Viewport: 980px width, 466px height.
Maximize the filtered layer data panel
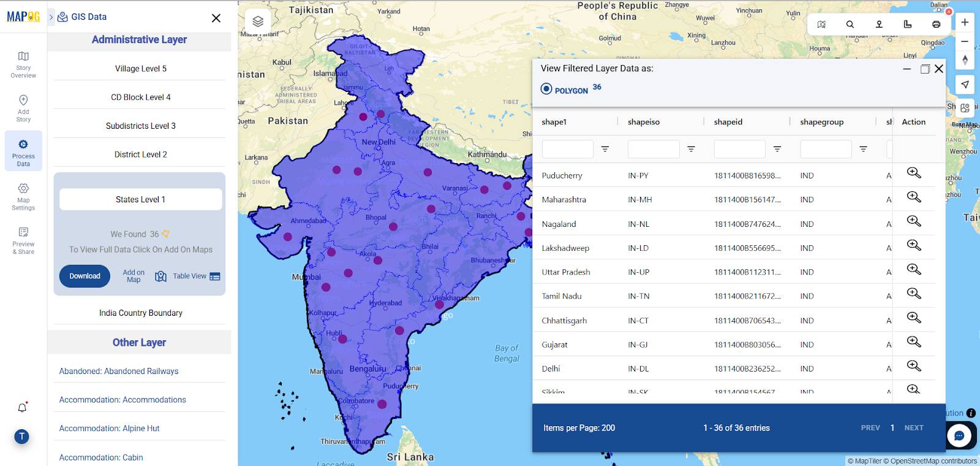[925, 69]
